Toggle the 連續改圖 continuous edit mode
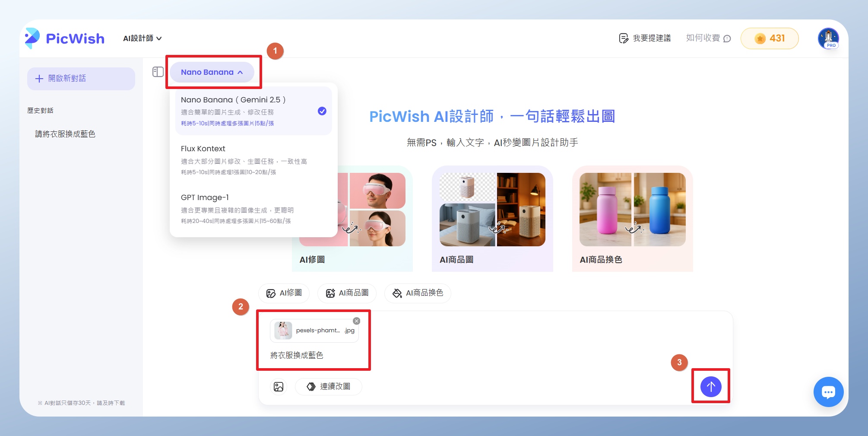 tap(328, 386)
